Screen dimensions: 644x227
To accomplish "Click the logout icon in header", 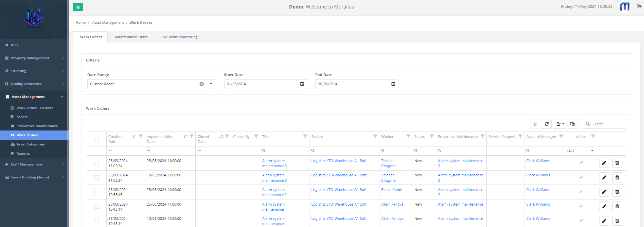I will click(639, 6).
